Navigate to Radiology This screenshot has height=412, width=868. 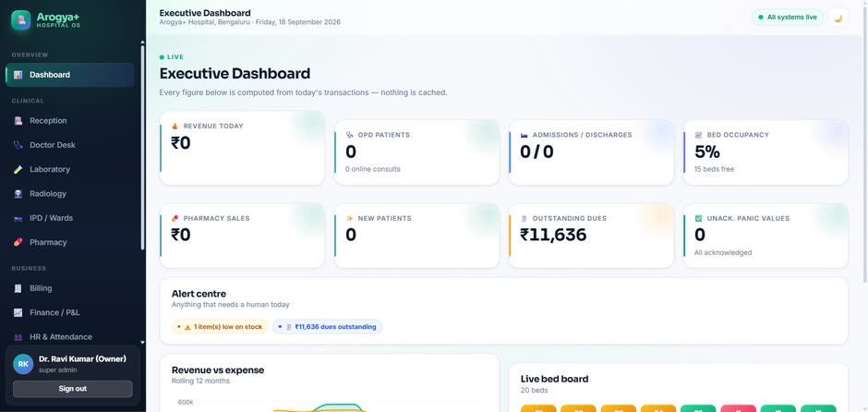click(x=70, y=194)
